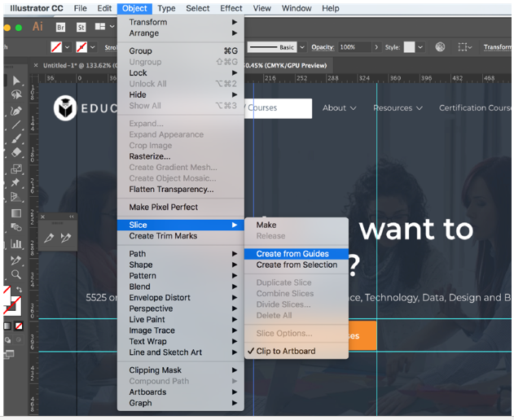Choose Rasterize command

(x=181, y=156)
